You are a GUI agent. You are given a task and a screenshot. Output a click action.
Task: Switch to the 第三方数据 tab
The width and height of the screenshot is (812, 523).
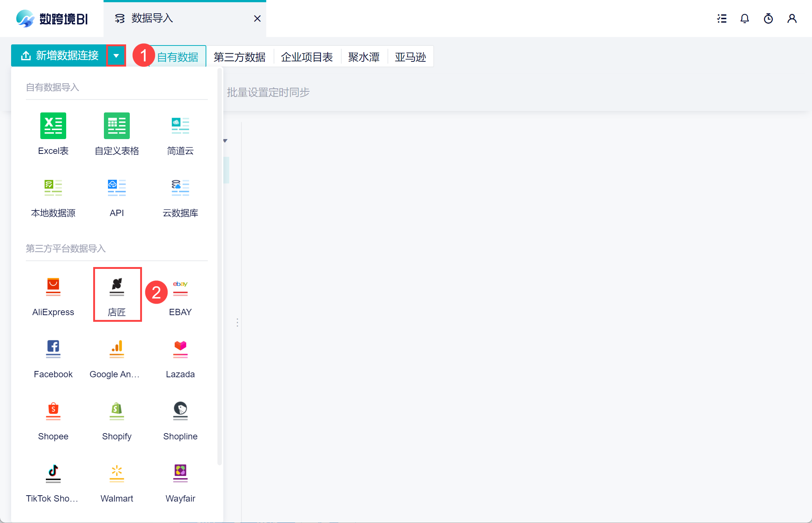point(240,57)
